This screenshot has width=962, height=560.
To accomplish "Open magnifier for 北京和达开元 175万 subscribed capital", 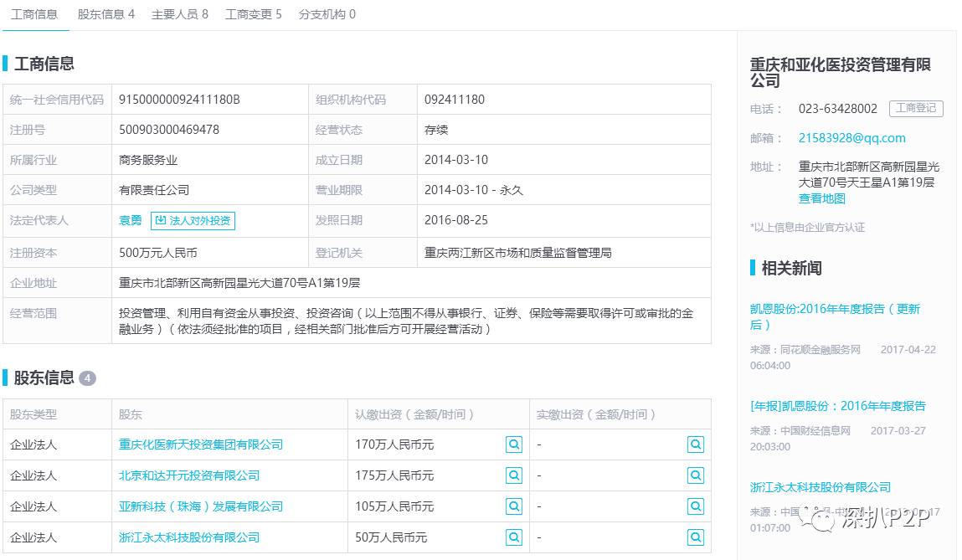I will (x=514, y=475).
